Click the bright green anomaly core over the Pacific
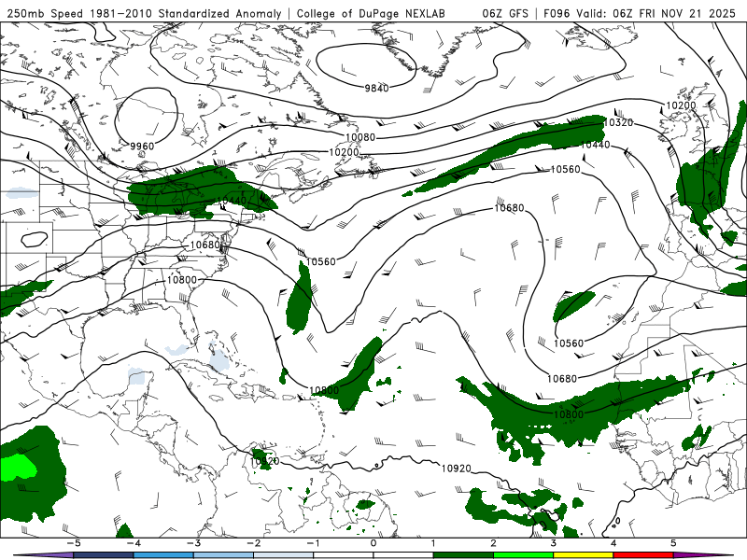Screen dimensions: 747x560 pyautogui.click(x=17, y=468)
